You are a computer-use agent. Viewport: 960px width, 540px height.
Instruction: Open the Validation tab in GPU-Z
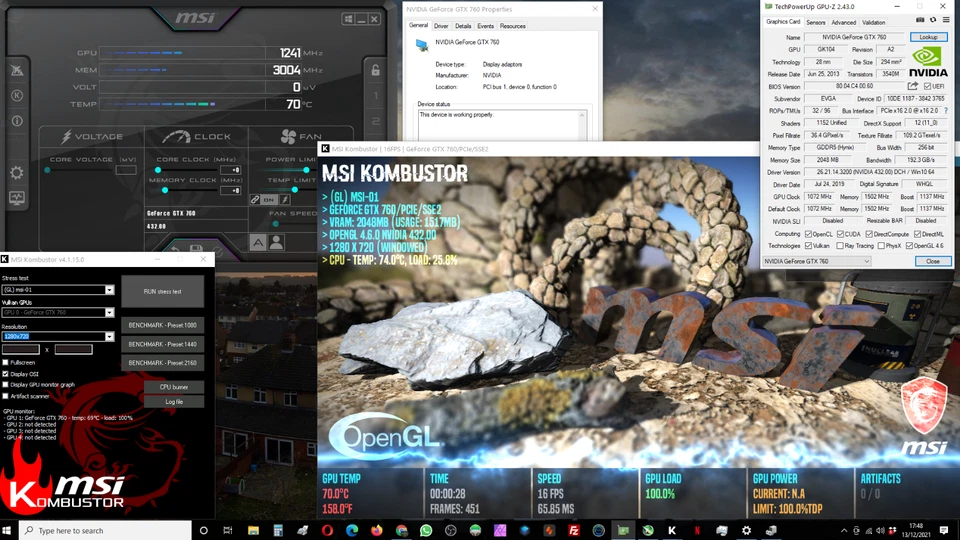[874, 23]
